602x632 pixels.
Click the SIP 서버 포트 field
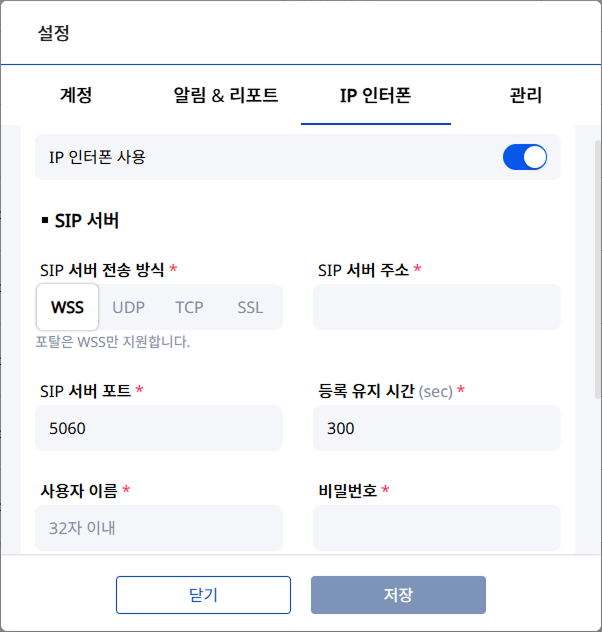[159, 428]
